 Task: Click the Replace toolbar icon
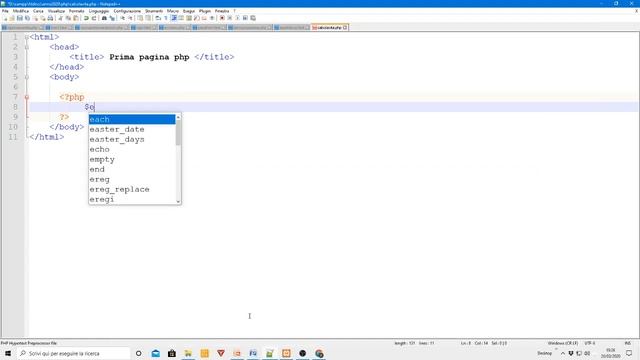(112, 18)
